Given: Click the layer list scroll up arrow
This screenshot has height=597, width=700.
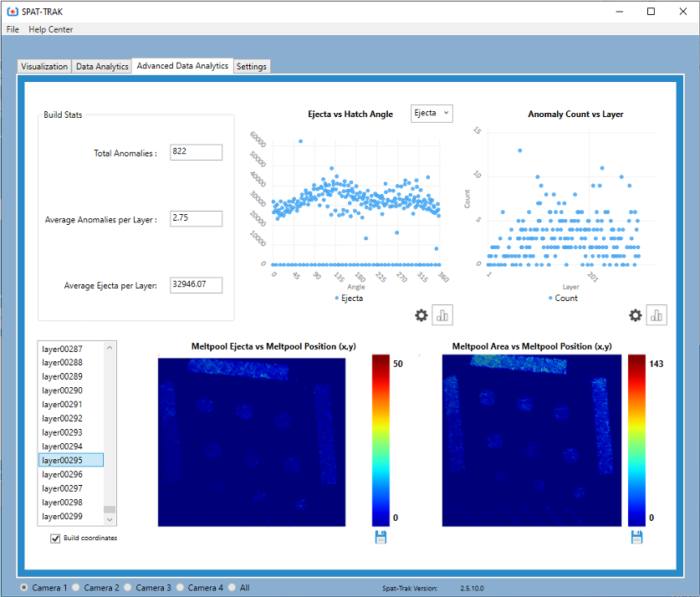Looking at the screenshot, I should tap(110, 348).
